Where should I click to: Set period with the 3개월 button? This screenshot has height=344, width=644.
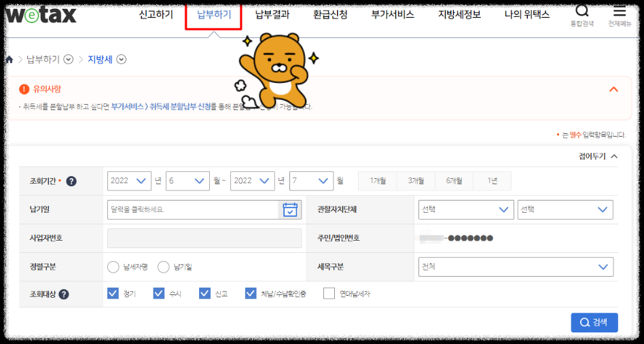pos(416,181)
